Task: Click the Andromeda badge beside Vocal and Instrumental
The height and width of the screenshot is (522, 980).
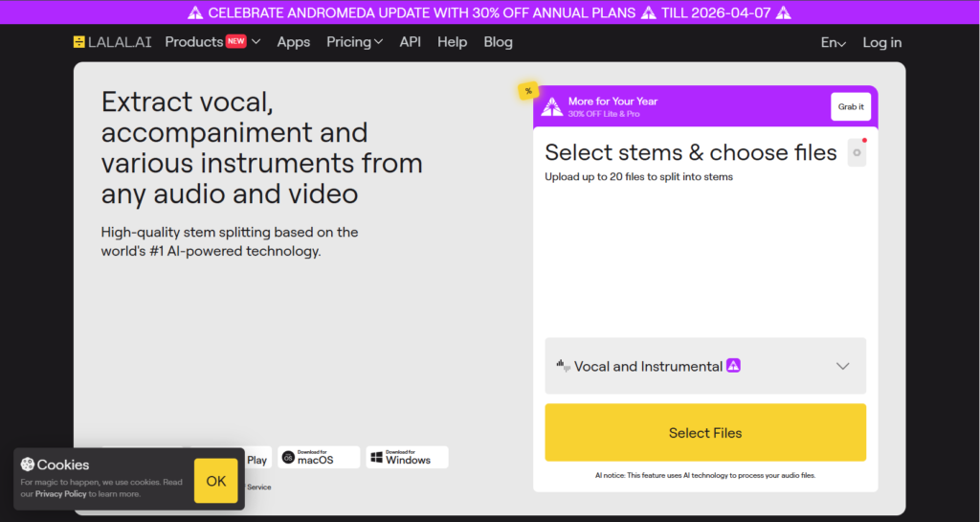Action: (733, 366)
